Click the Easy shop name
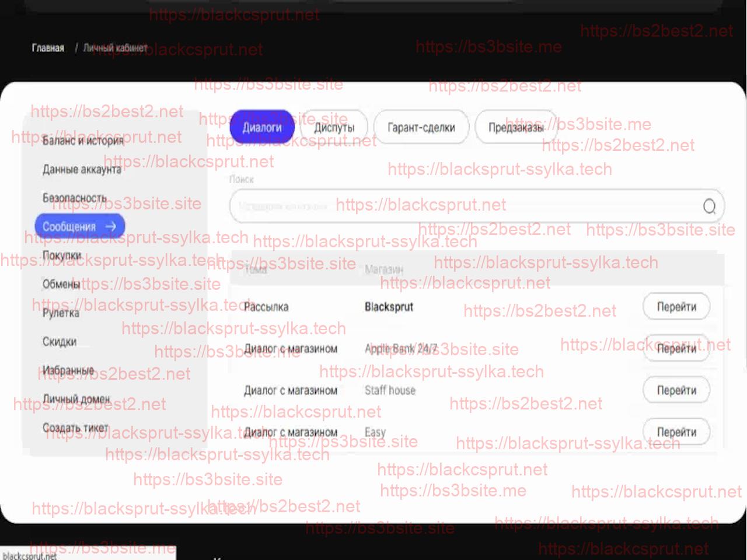 [x=375, y=432]
